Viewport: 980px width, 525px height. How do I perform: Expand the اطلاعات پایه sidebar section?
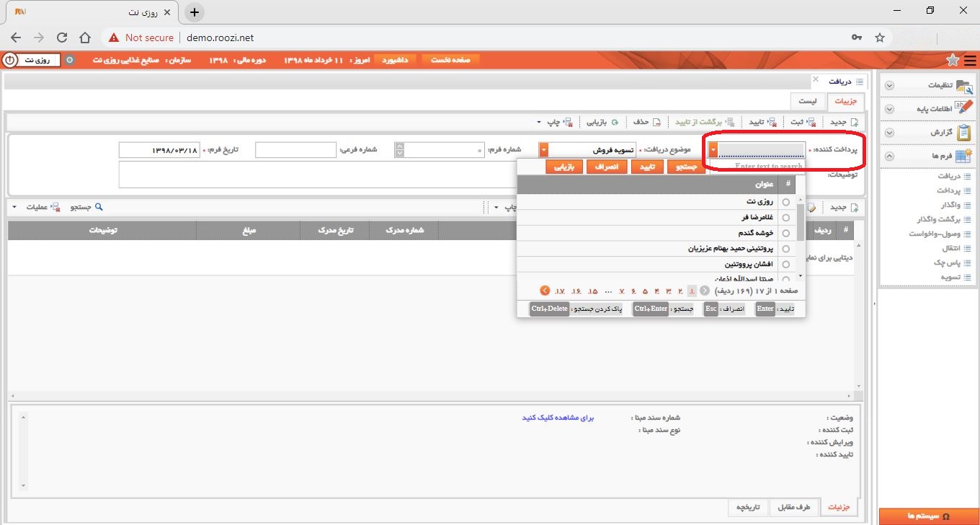[x=889, y=109]
